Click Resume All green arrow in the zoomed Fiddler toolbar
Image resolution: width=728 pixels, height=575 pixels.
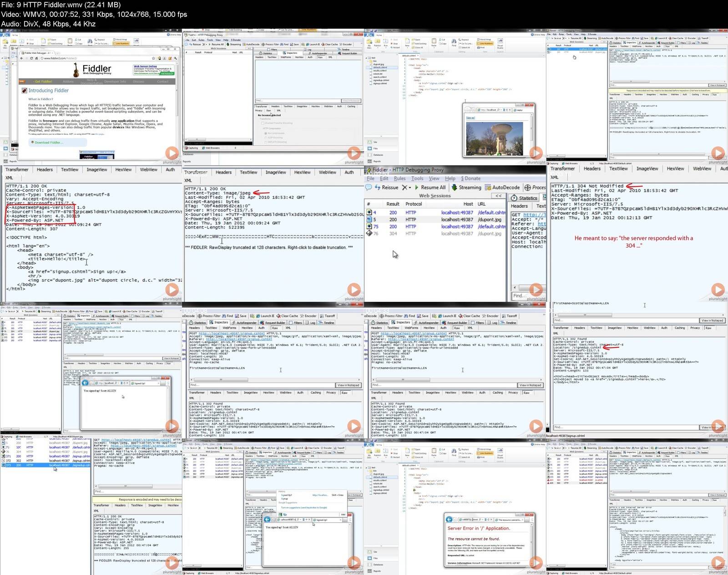tap(416, 187)
